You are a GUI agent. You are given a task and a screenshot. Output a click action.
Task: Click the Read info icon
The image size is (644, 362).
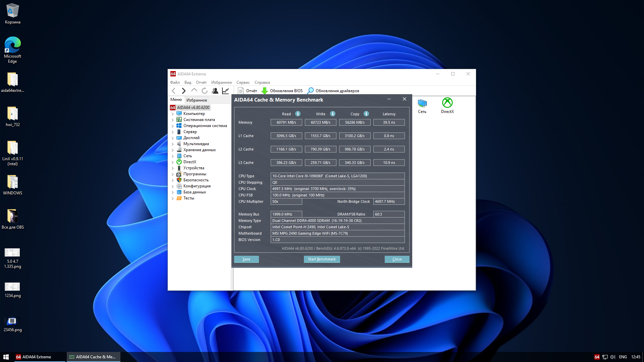coord(298,114)
